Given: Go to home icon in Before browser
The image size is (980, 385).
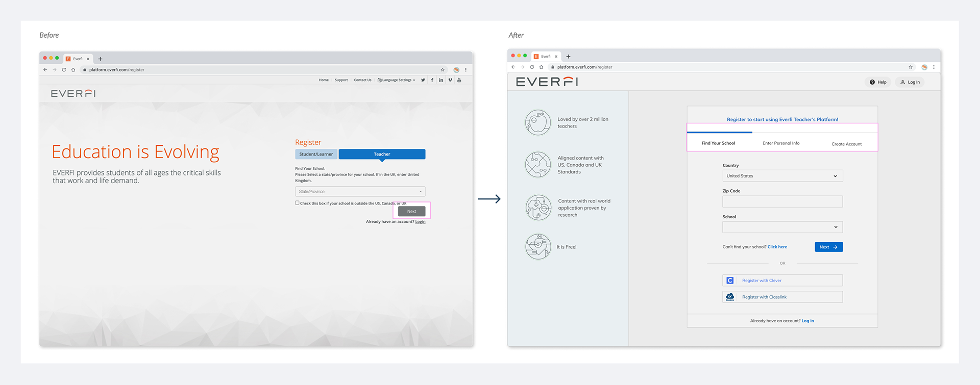Looking at the screenshot, I should point(73,70).
